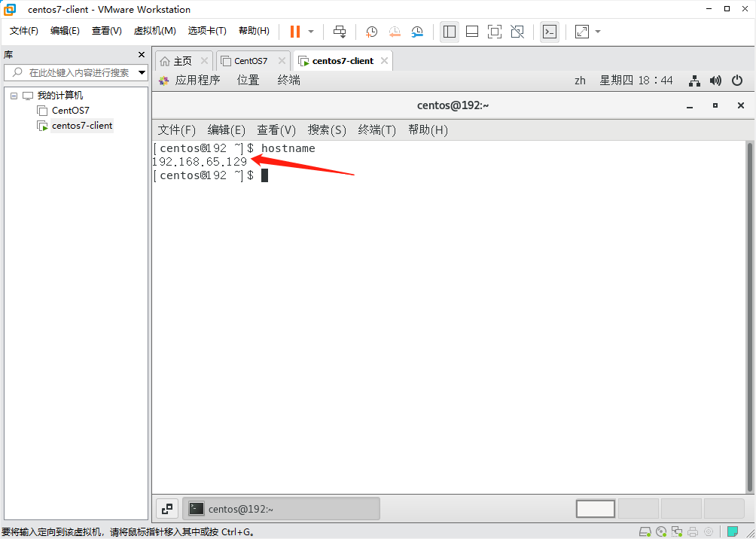Select 我的计算机 in the library tree
Viewport: 756px width, 539px height.
(x=60, y=96)
